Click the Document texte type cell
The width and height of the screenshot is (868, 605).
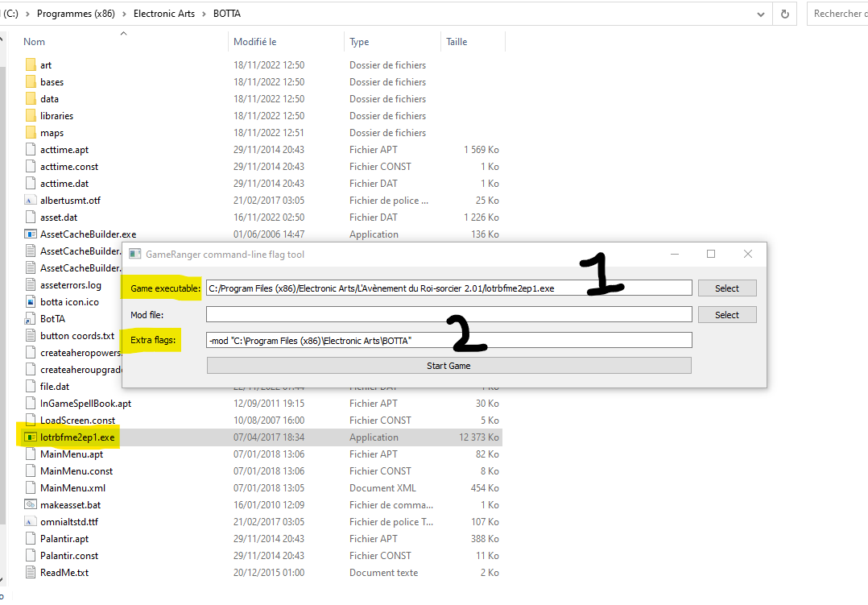pyautogui.click(x=383, y=572)
